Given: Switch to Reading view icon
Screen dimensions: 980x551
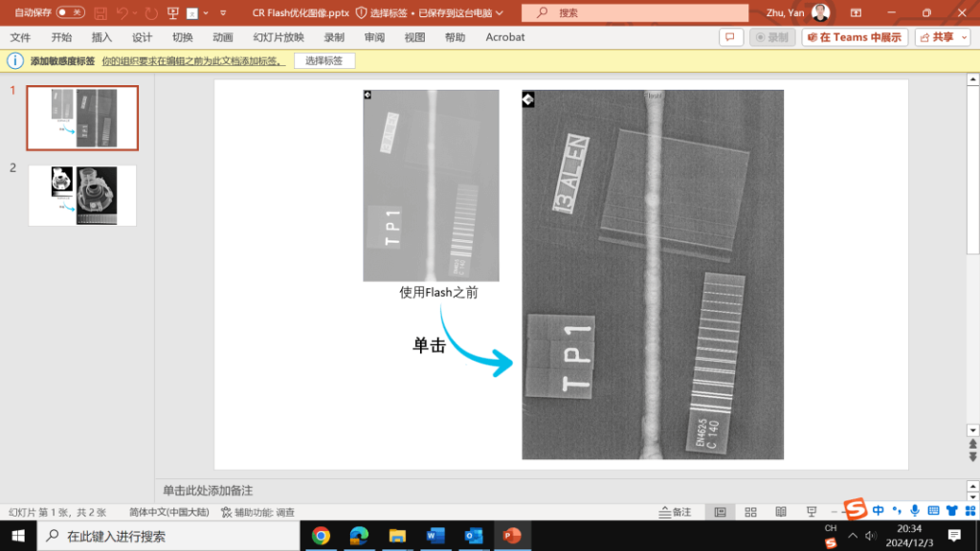Looking at the screenshot, I should [x=781, y=513].
